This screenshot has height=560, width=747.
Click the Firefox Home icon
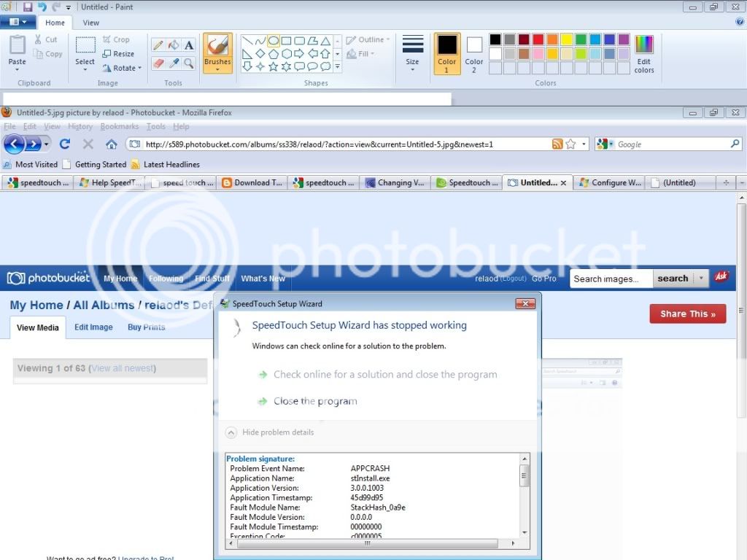[111, 144]
